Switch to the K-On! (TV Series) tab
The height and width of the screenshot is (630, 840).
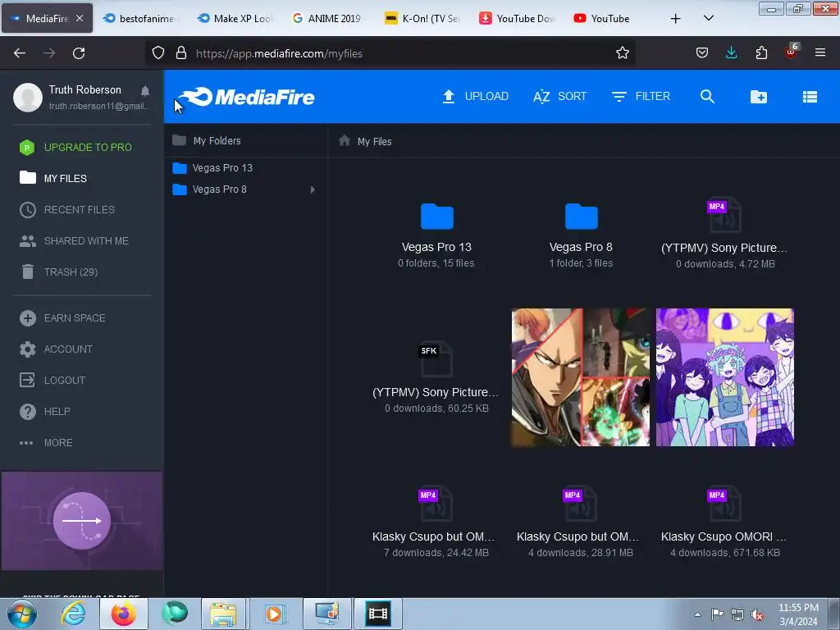click(x=422, y=18)
